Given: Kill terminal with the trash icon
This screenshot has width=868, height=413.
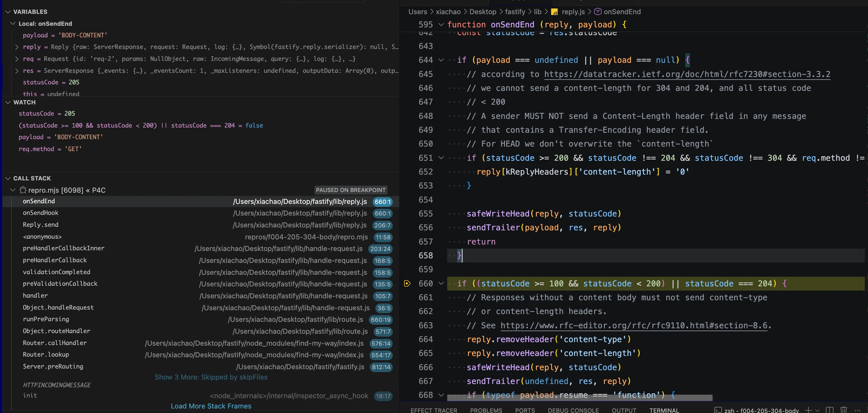Looking at the screenshot, I should 843,410.
